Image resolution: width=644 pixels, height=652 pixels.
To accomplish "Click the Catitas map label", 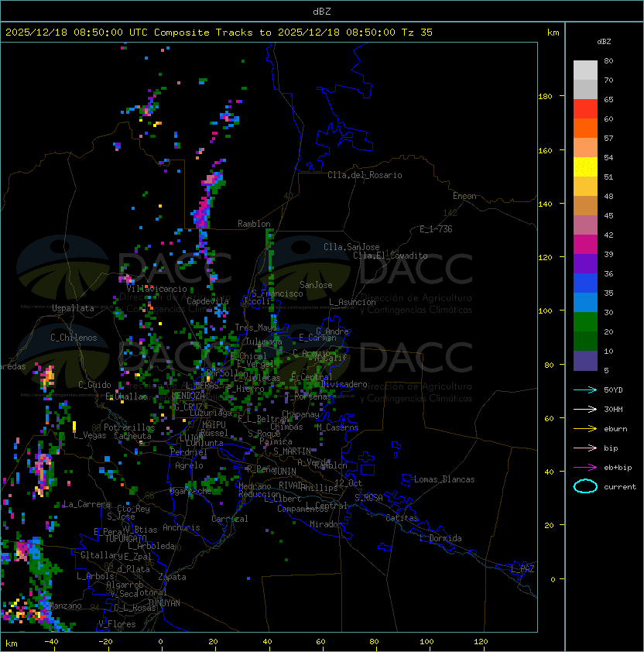I will pyautogui.click(x=402, y=518).
